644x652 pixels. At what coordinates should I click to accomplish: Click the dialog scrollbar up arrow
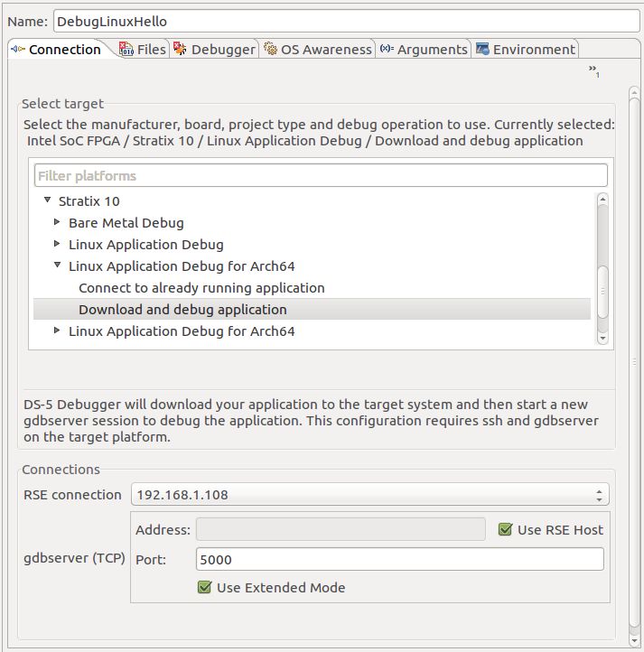634,92
